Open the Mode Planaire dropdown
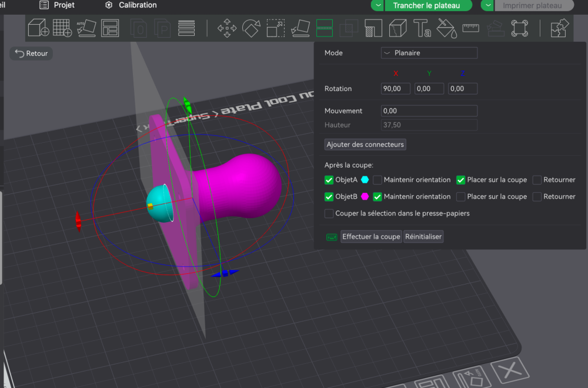The image size is (588, 388). [429, 53]
